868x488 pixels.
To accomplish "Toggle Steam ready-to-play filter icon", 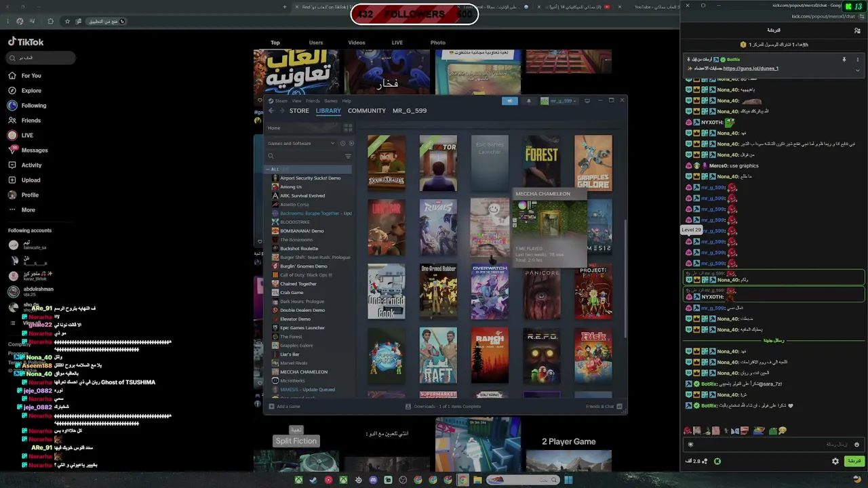I will coord(351,144).
